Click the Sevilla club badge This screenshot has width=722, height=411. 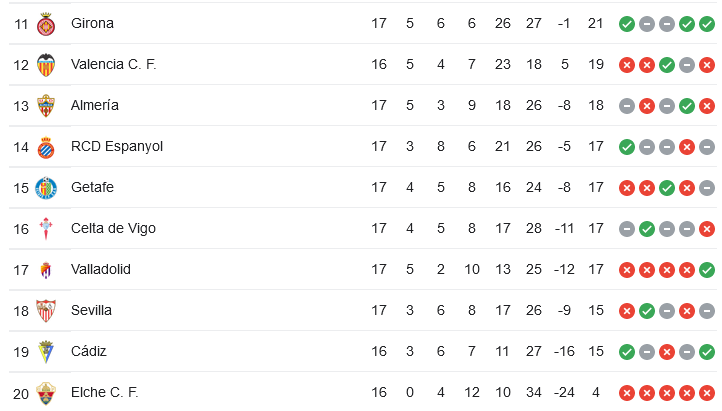46,311
